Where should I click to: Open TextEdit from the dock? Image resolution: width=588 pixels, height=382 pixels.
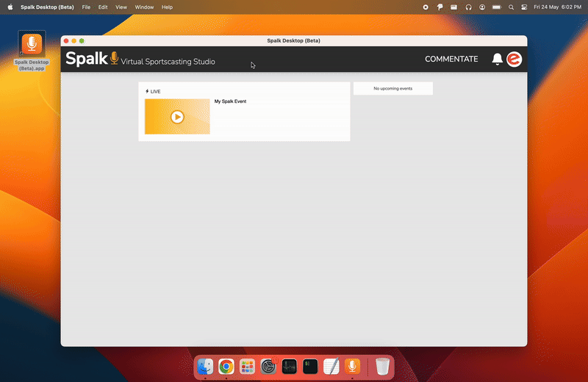331,367
